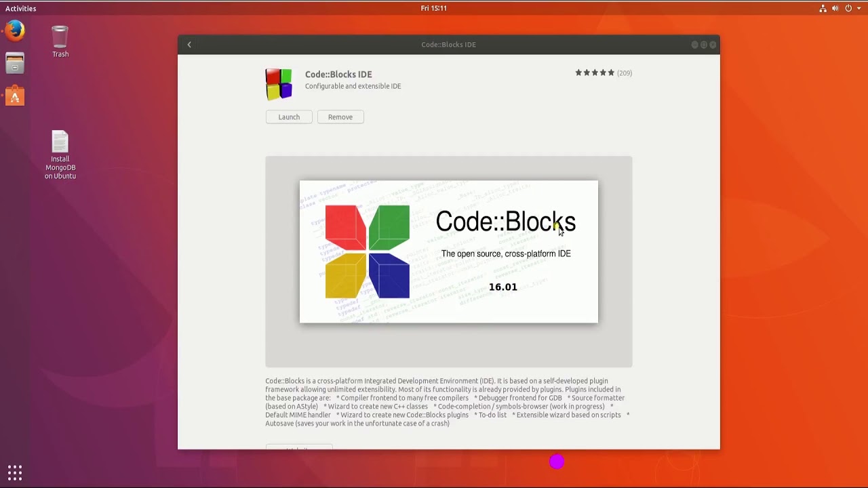This screenshot has height=488, width=868.
Task: Click 'Configurable and extensible IDE' subtitle
Action: tap(353, 87)
